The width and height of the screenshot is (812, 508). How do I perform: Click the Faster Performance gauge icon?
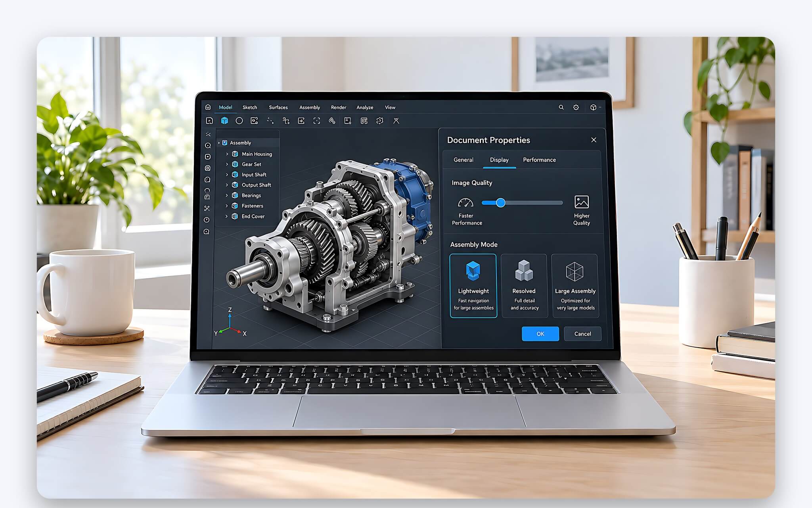point(465,203)
